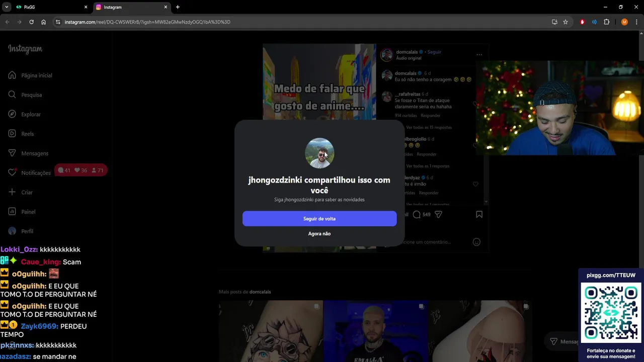This screenshot has height=362, width=644.
Task: Open Notificações in the sidebar
Action: 30,172
